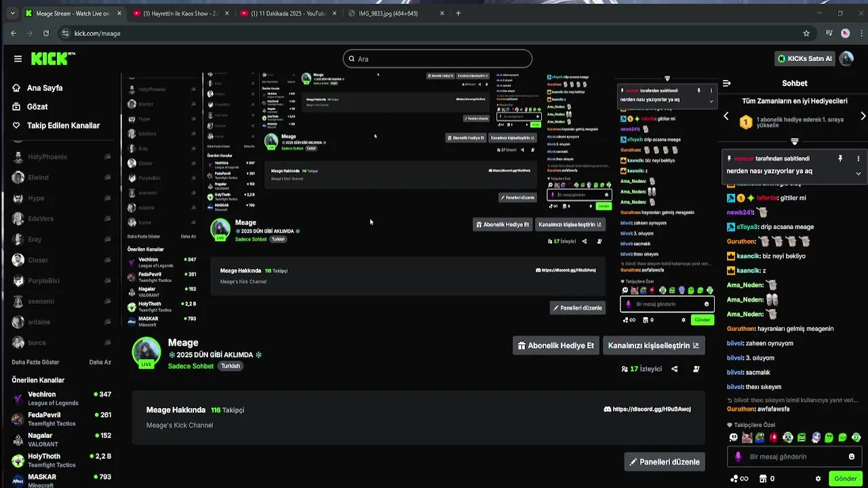Open view site information icon in address bar

tap(65, 33)
